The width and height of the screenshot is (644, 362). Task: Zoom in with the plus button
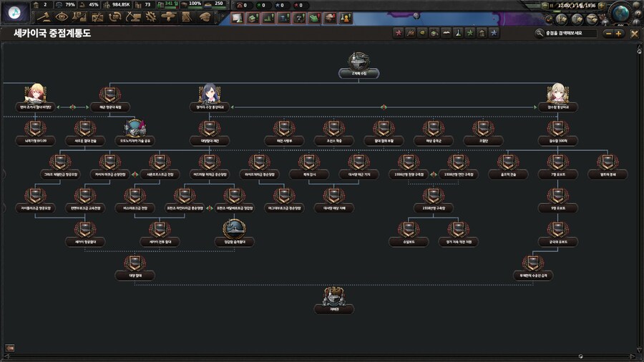tap(619, 33)
